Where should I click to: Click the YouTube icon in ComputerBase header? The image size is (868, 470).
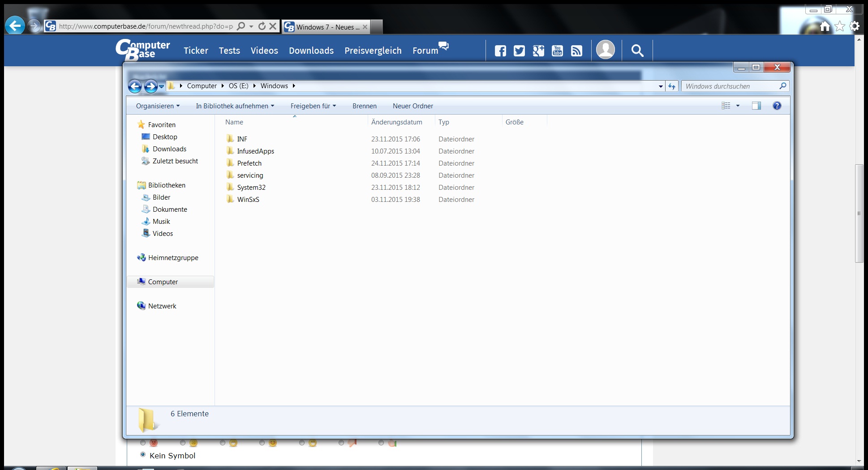click(557, 51)
